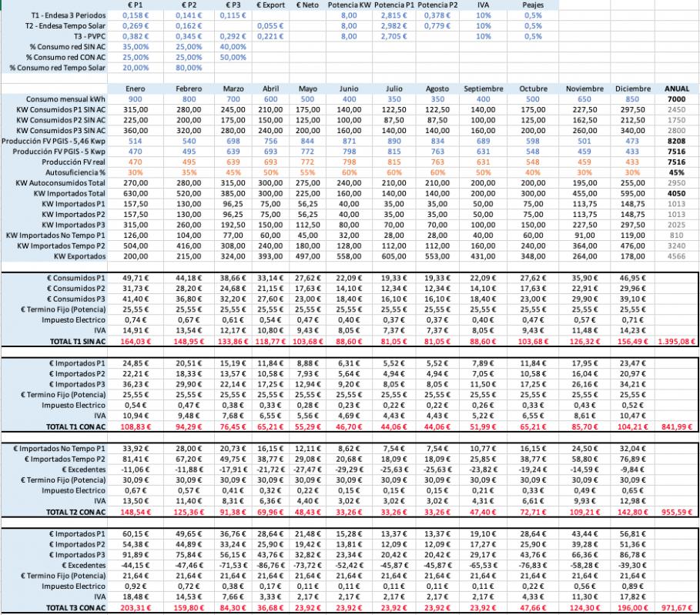Image resolution: width=700 pixels, height=615 pixels.
Task: Select Enero TOTAL T3 CON AC cell 203,31 €
Action: click(136, 607)
